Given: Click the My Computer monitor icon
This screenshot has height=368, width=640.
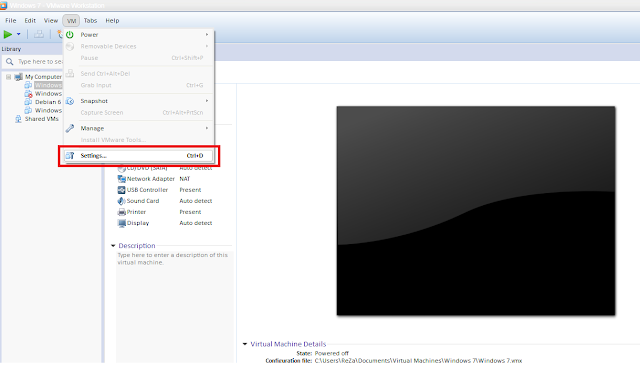Looking at the screenshot, I should tap(19, 77).
